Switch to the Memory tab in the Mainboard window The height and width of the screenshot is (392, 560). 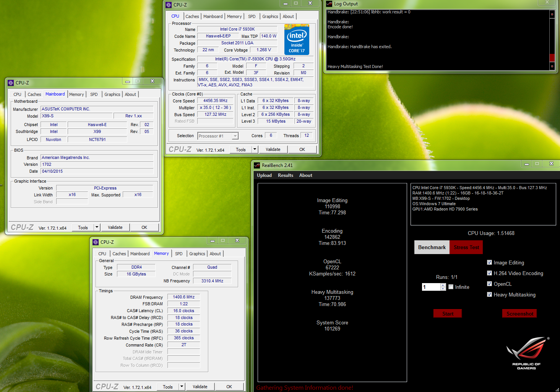point(76,94)
